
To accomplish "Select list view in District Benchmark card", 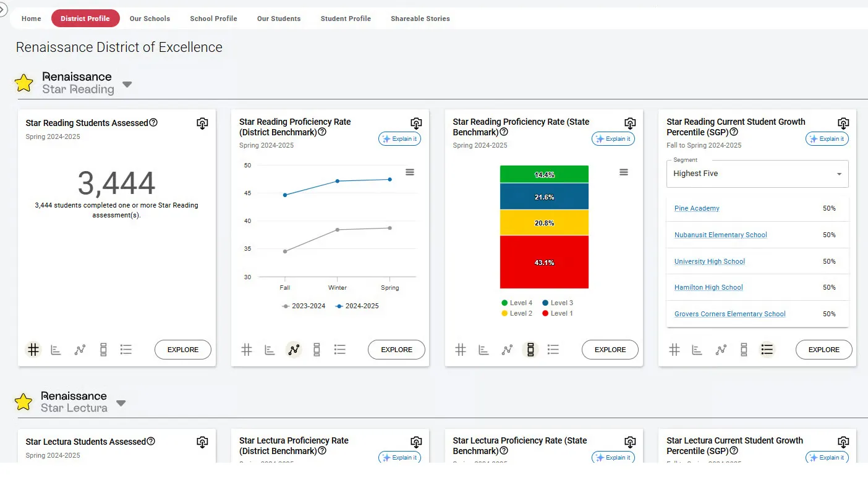I will click(339, 350).
